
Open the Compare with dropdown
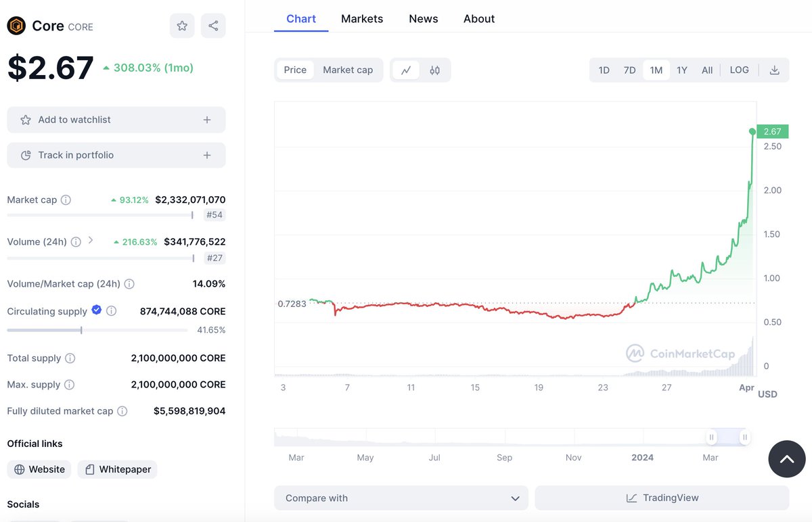click(401, 498)
